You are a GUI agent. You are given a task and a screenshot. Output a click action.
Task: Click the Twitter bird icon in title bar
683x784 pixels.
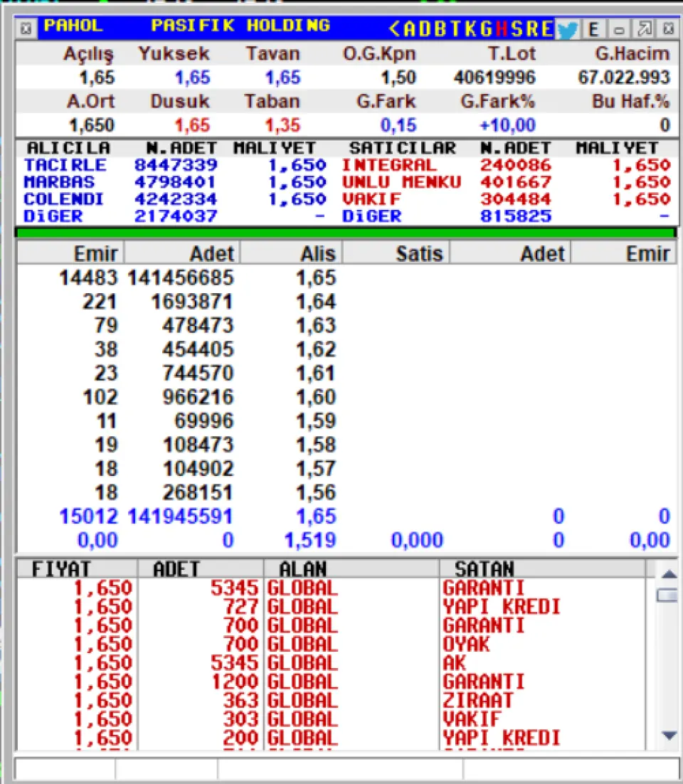568,29
